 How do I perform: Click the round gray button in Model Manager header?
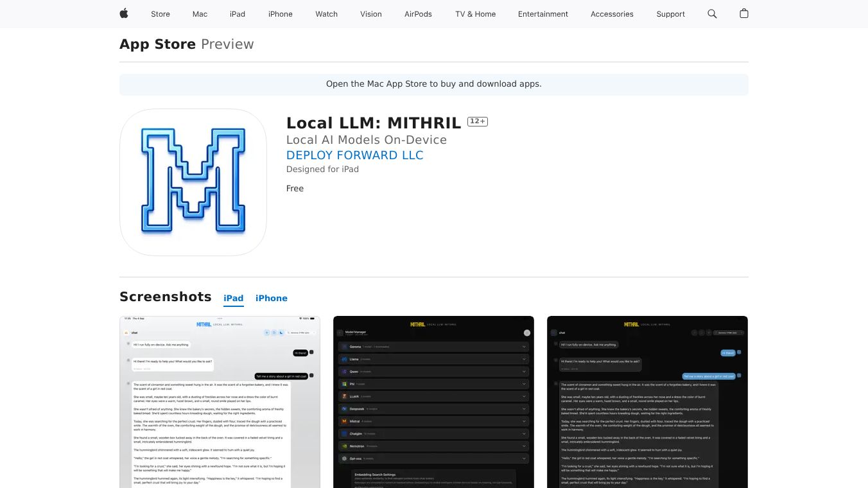(527, 333)
